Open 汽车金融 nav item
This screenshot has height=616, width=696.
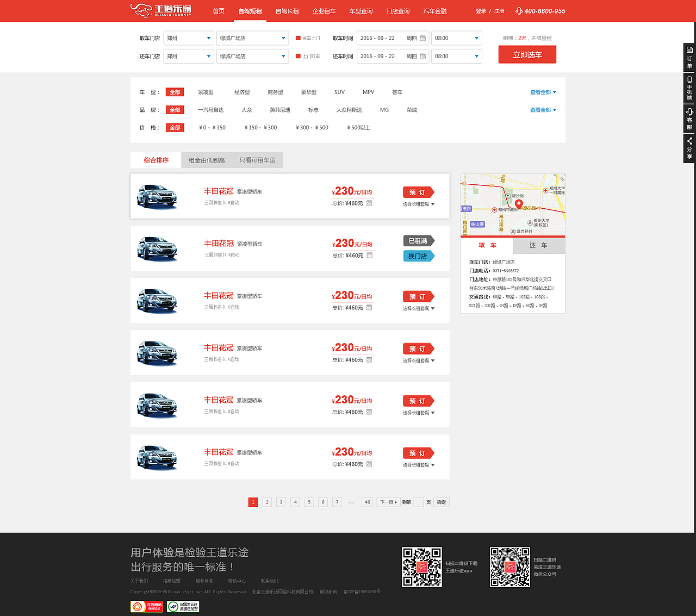coord(435,11)
